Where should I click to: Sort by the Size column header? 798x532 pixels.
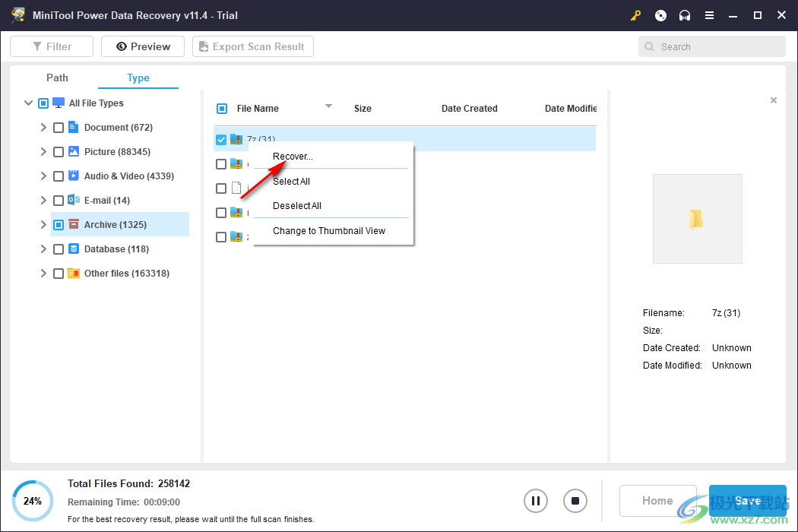(x=363, y=109)
